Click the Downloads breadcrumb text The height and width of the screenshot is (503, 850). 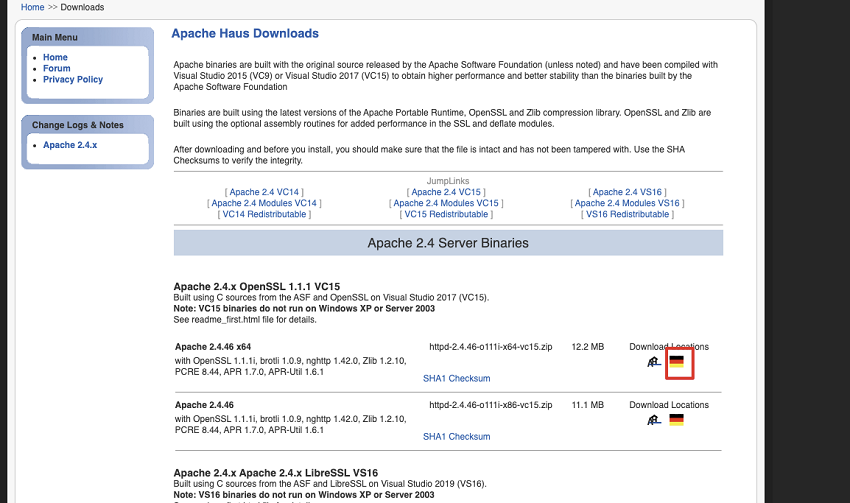(82, 7)
